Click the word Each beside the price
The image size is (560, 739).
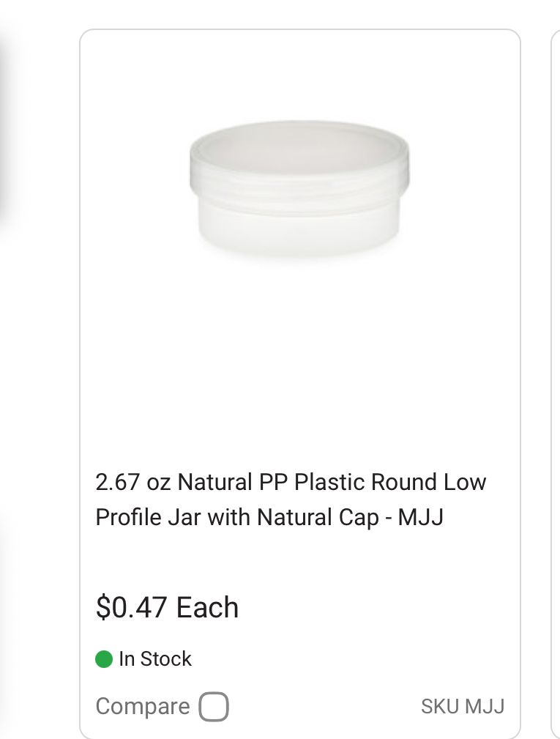(208, 608)
